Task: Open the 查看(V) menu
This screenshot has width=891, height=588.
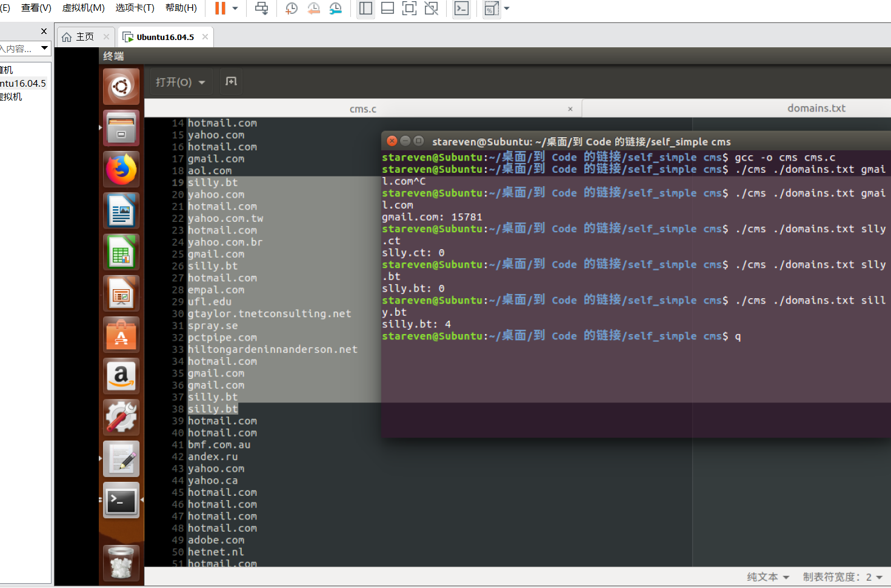Action: (x=36, y=8)
